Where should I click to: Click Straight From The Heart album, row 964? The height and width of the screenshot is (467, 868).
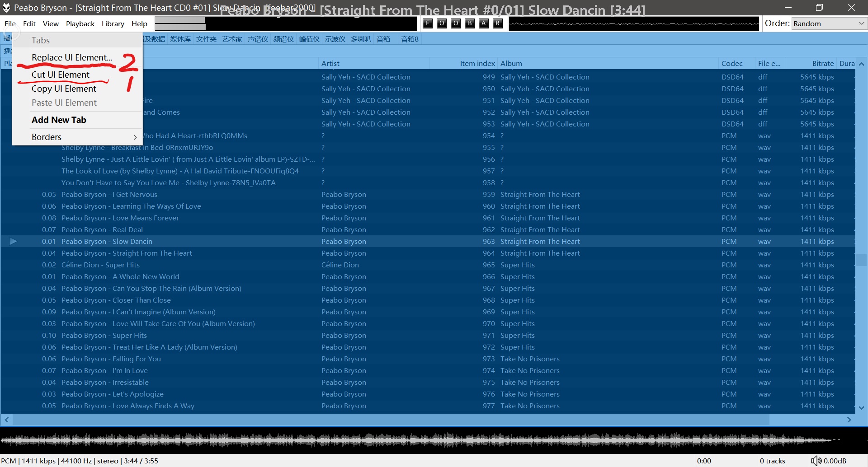(540, 253)
